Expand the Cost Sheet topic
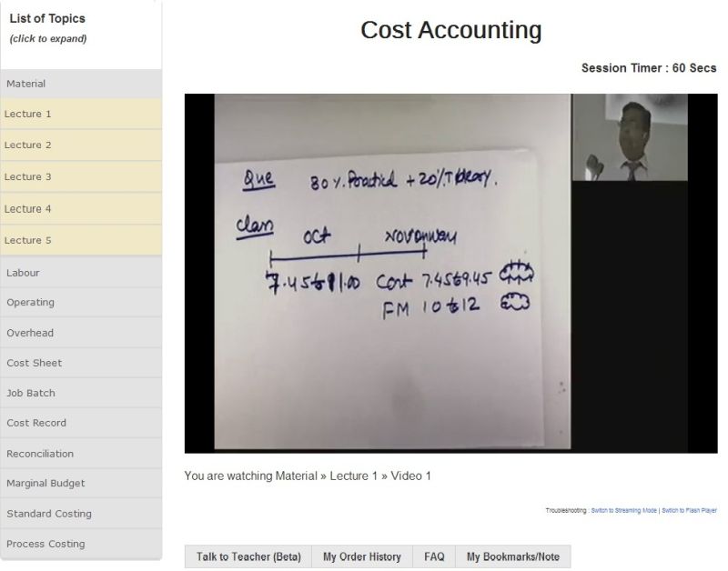The width and height of the screenshot is (728, 571). pyautogui.click(x=81, y=363)
